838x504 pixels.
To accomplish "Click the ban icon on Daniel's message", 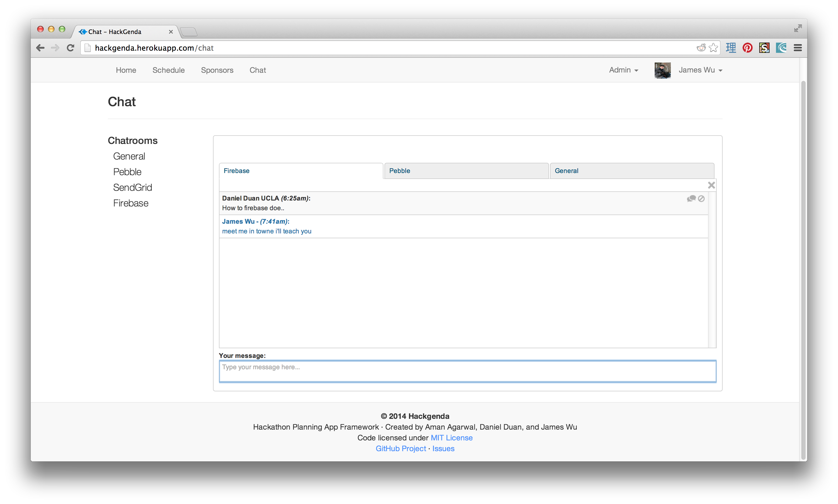I will coord(701,199).
